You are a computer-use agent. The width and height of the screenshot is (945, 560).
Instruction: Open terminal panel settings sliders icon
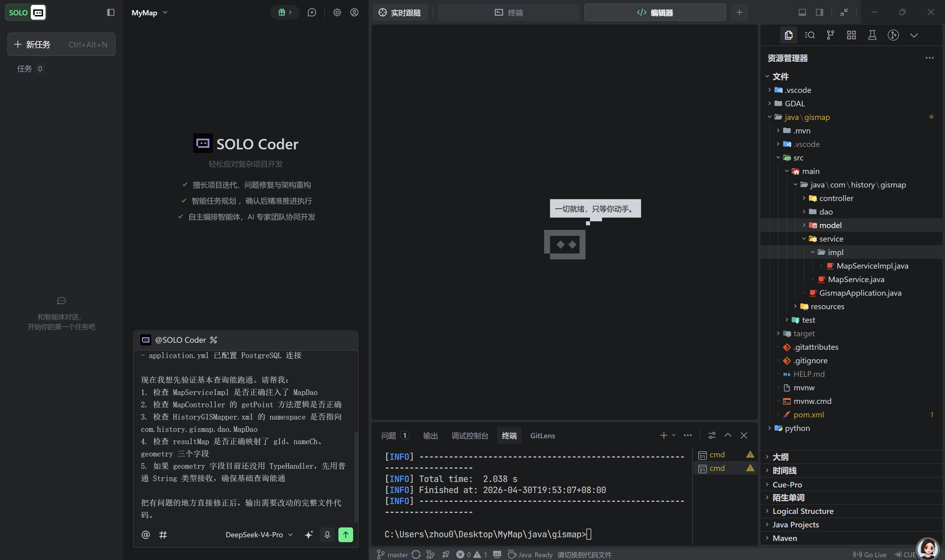click(x=712, y=436)
